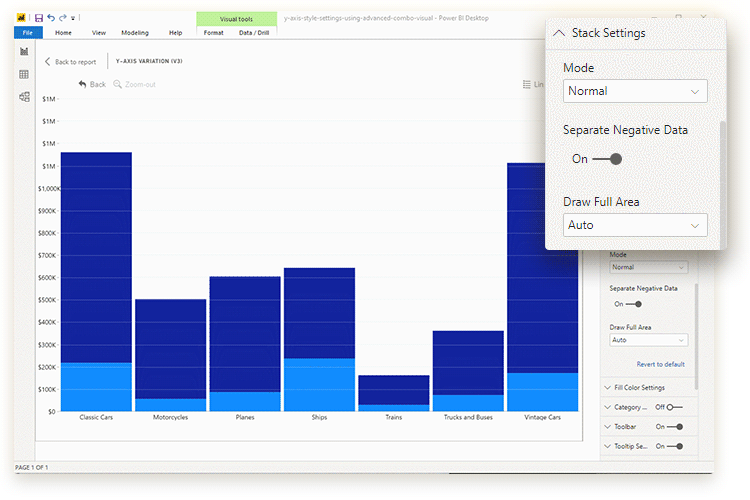
Task: Open the Mode dropdown in the enlarged panel
Action: [635, 91]
